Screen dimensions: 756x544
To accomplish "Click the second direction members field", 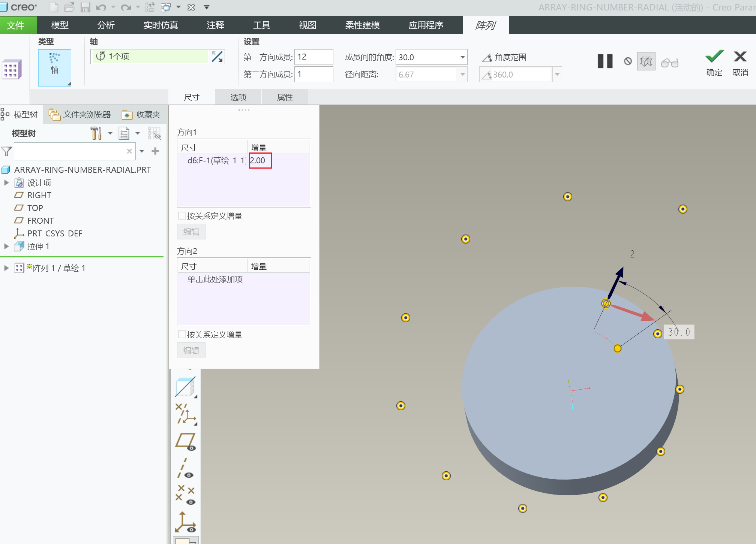I will pyautogui.click(x=314, y=74).
